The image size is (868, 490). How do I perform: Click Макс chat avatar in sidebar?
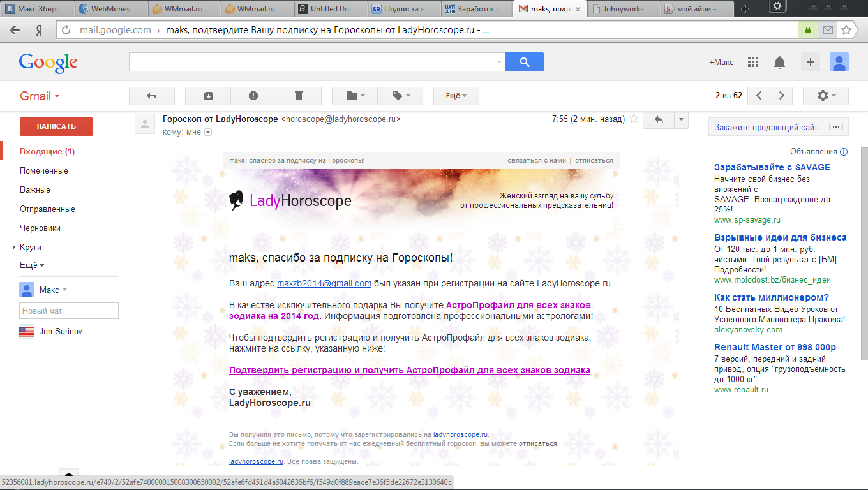click(27, 290)
